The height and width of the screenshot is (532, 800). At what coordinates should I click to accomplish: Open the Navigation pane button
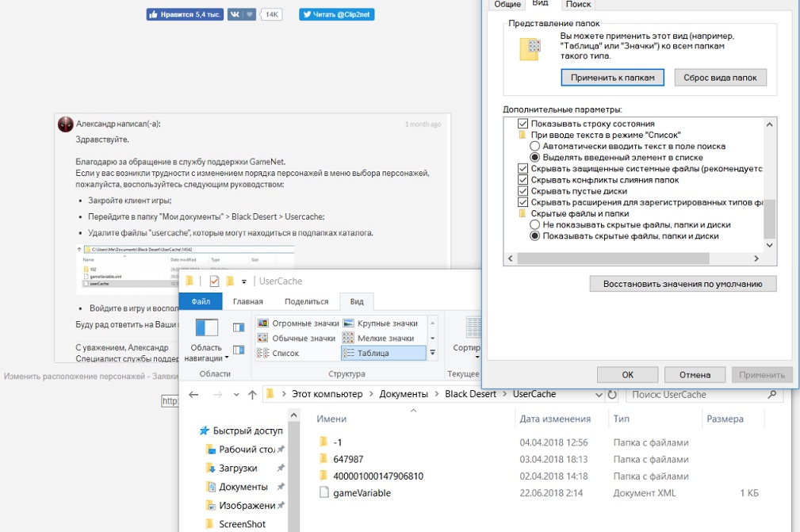[x=207, y=339]
